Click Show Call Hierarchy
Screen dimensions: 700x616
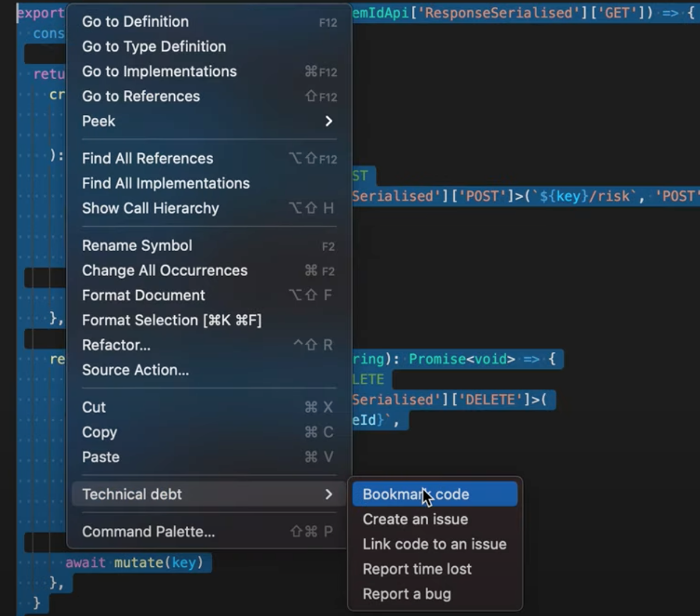point(209,208)
